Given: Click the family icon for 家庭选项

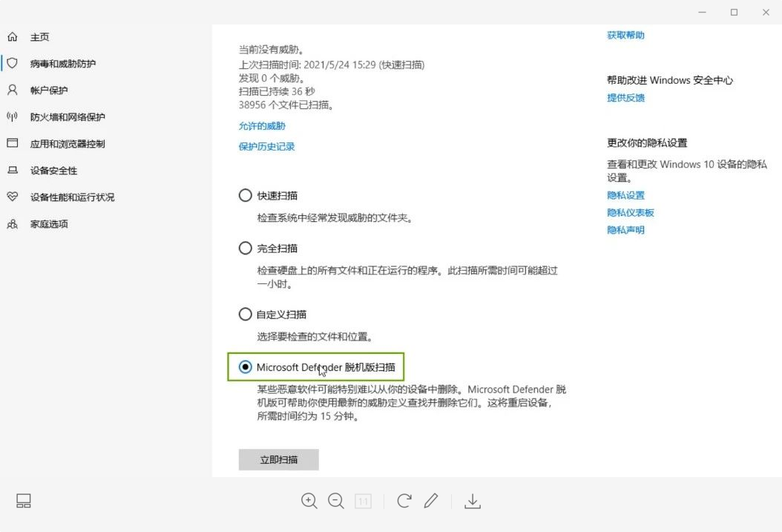Looking at the screenshot, I should coord(13,224).
